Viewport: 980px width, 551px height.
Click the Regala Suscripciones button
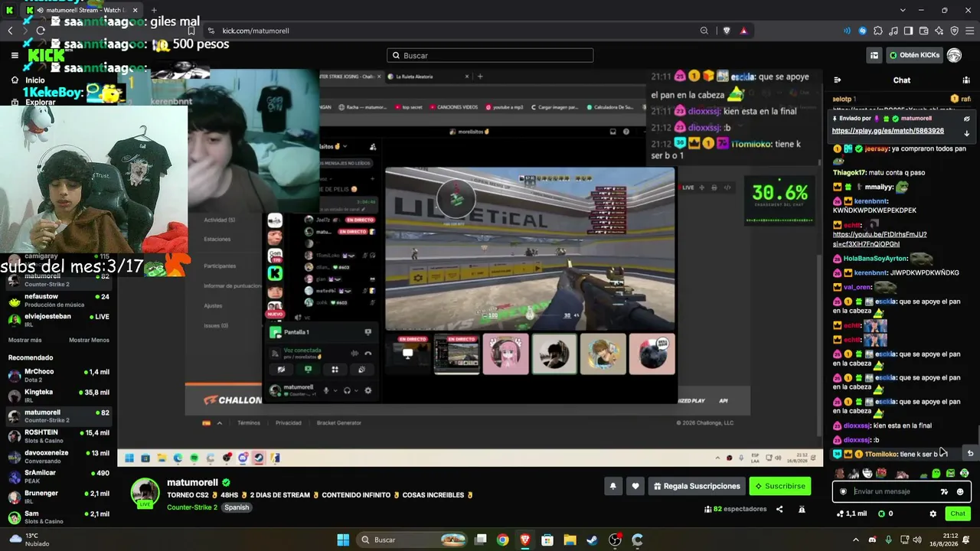(697, 486)
